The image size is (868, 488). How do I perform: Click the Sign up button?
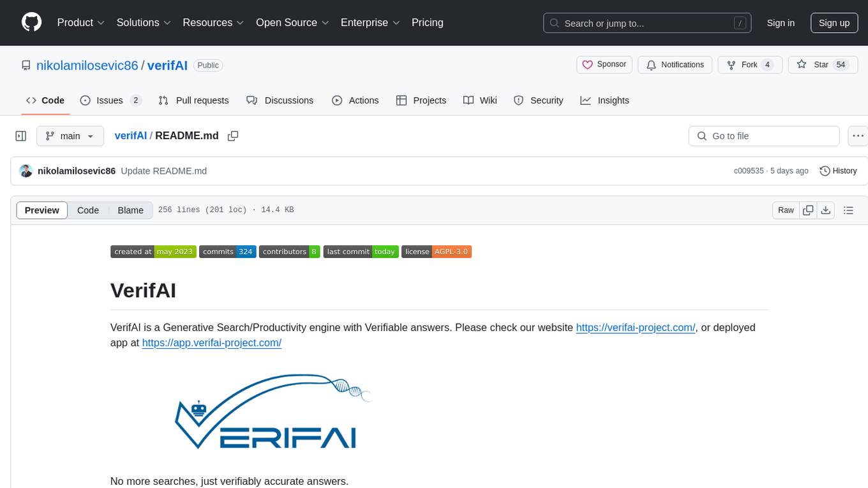click(x=834, y=23)
